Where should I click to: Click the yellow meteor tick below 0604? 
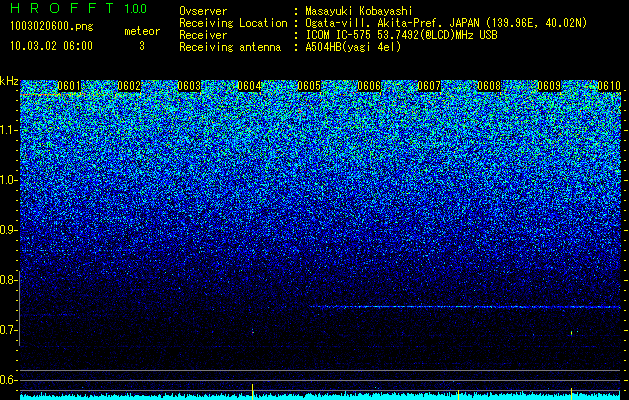pos(252,392)
